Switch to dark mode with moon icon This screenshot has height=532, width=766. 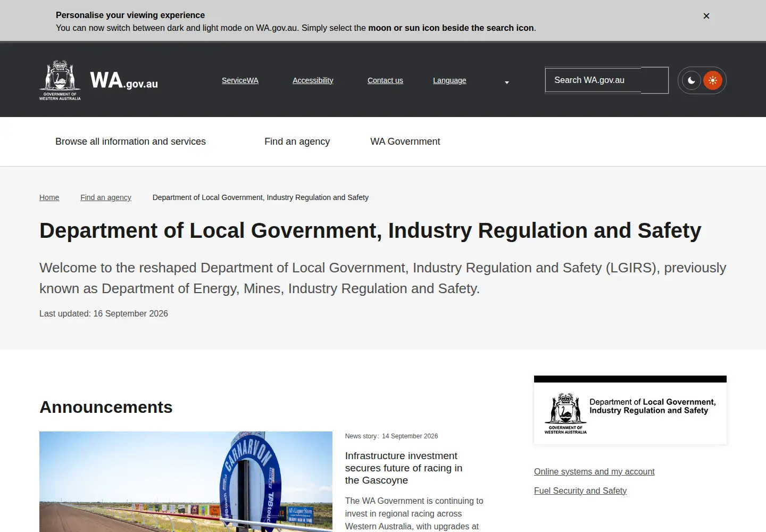point(691,80)
